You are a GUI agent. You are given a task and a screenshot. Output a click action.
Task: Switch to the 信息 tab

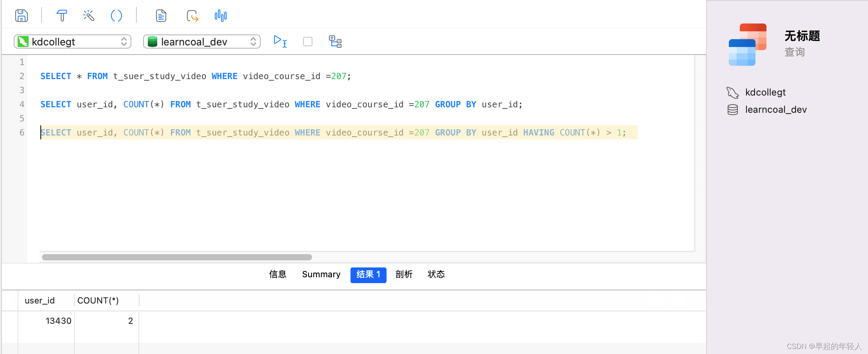pyautogui.click(x=278, y=275)
